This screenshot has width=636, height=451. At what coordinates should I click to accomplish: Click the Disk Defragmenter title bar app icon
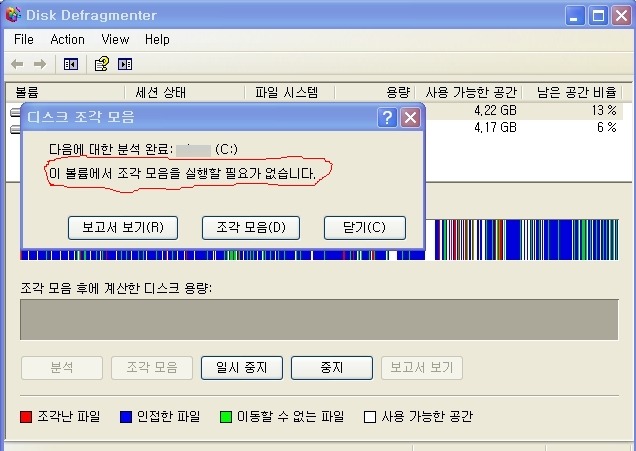pyautogui.click(x=13, y=15)
